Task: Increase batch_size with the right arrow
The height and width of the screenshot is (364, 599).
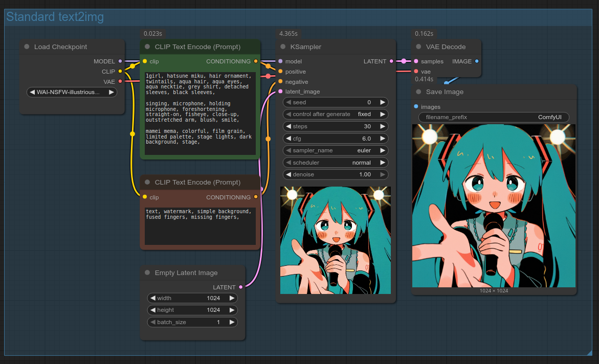Action: pos(231,322)
